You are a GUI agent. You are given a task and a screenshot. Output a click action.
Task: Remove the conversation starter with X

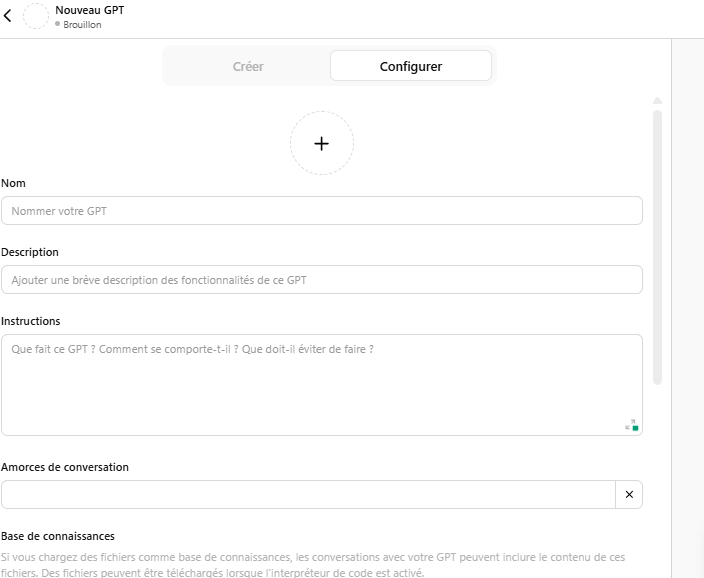tap(629, 494)
